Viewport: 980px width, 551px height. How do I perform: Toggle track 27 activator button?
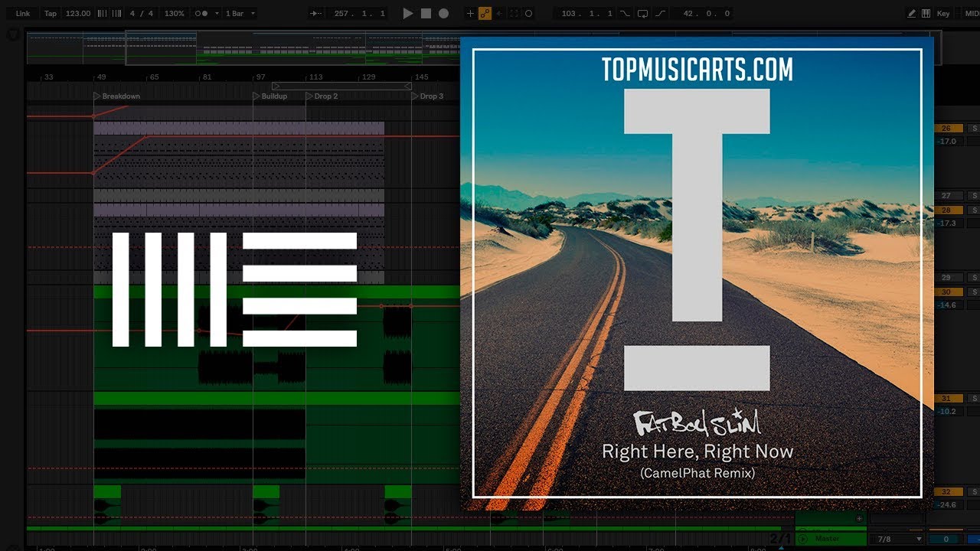[947, 196]
